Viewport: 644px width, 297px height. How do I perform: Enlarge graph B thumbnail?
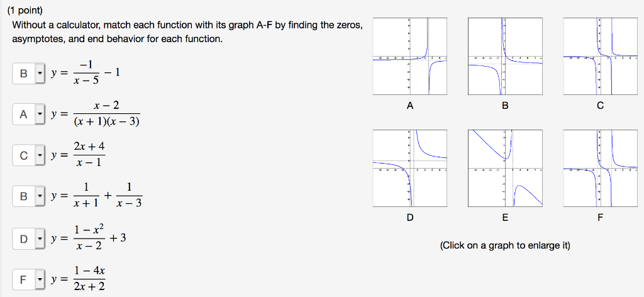[505, 57]
